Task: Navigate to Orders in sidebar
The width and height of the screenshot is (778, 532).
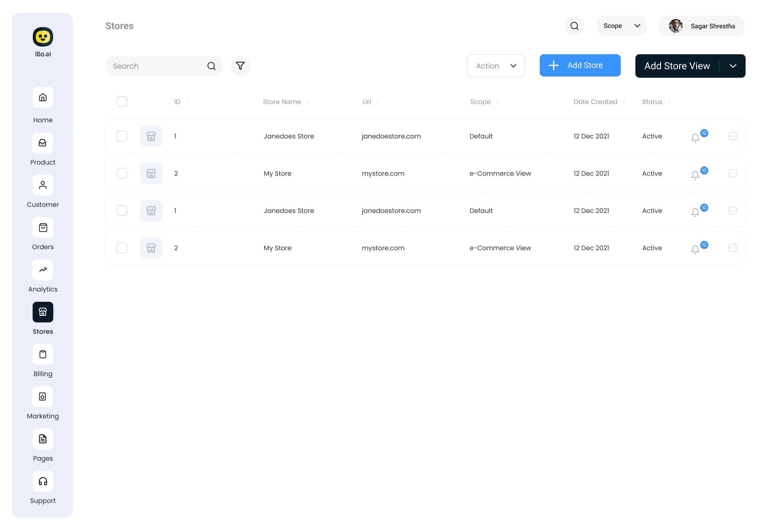Action: pyautogui.click(x=43, y=228)
